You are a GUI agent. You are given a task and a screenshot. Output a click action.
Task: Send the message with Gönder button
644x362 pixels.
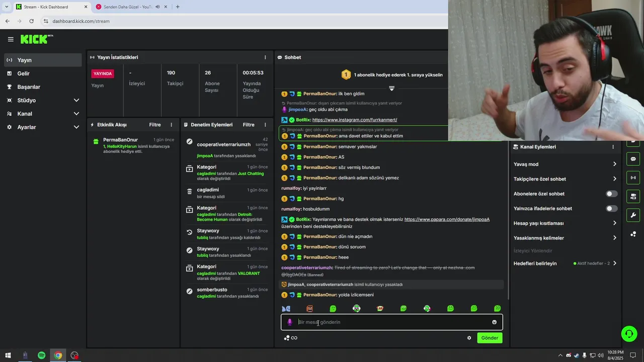490,338
